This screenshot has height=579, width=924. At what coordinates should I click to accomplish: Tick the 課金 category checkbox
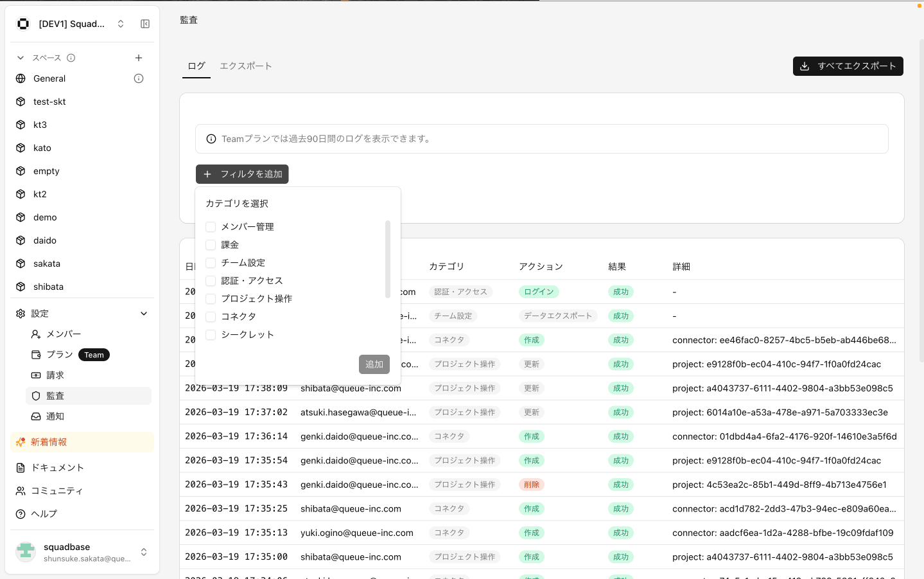[x=211, y=245]
